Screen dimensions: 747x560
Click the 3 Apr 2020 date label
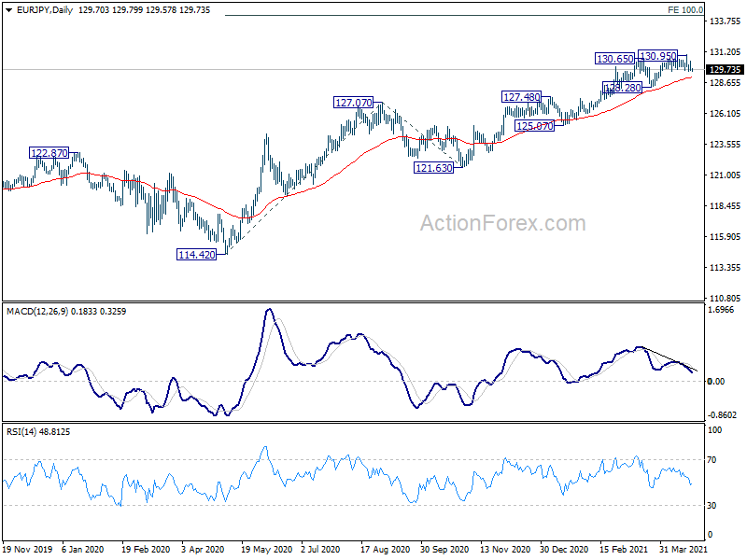203,549
